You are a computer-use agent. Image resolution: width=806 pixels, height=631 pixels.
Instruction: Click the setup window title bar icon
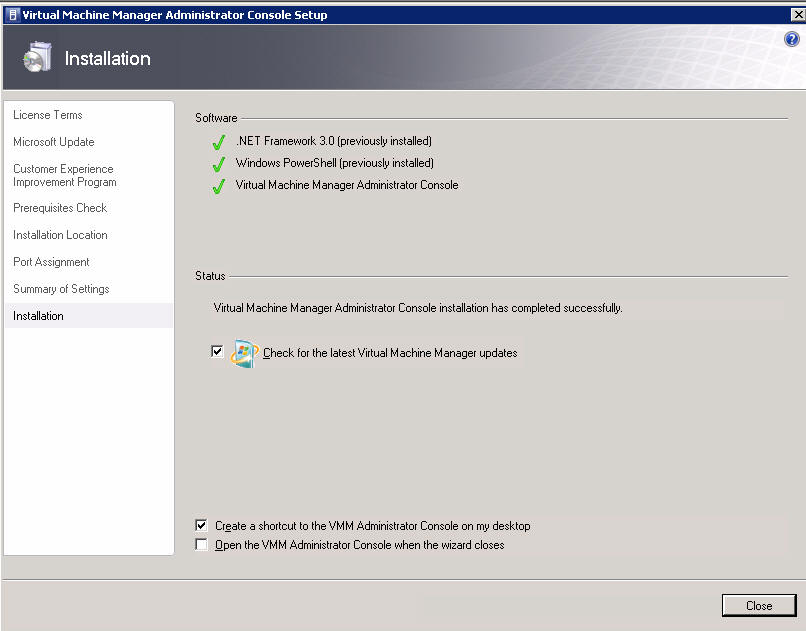tap(13, 15)
